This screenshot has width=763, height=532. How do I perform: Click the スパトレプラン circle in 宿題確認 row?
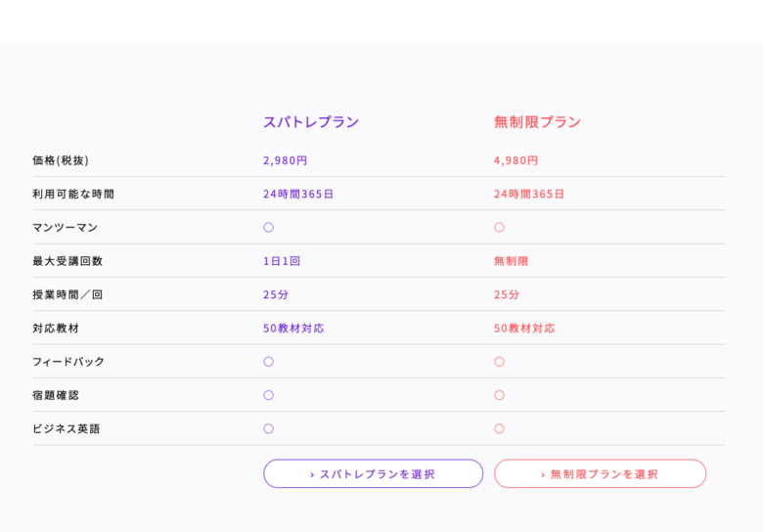(x=268, y=395)
